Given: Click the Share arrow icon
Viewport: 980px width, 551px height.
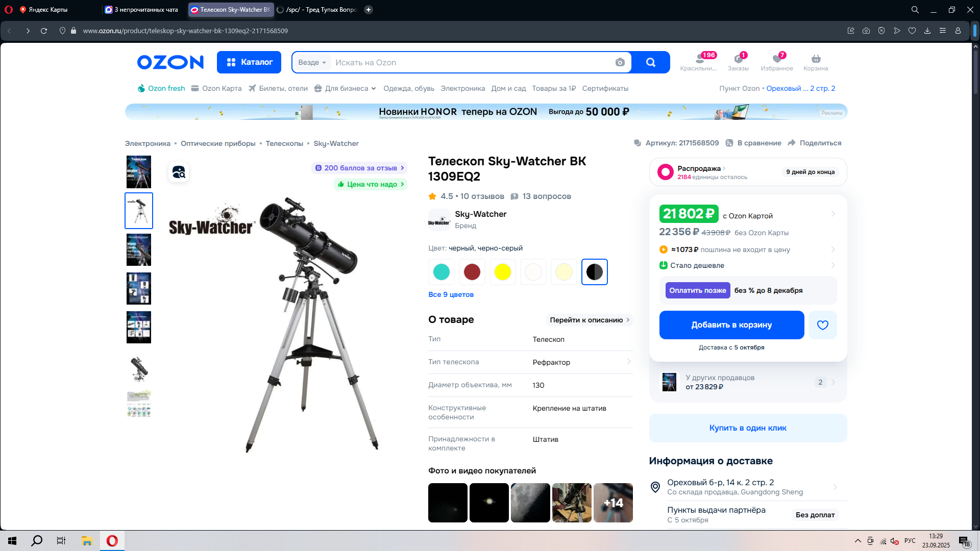Looking at the screenshot, I should 792,143.
